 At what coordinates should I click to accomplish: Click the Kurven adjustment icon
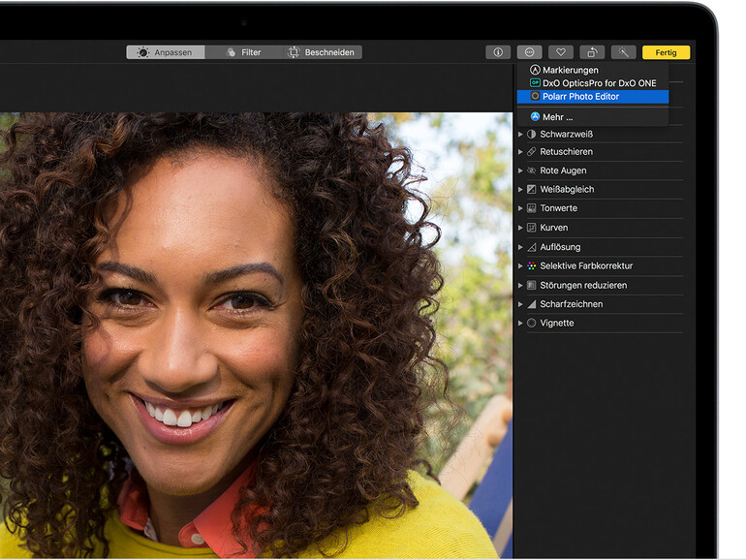[531, 228]
